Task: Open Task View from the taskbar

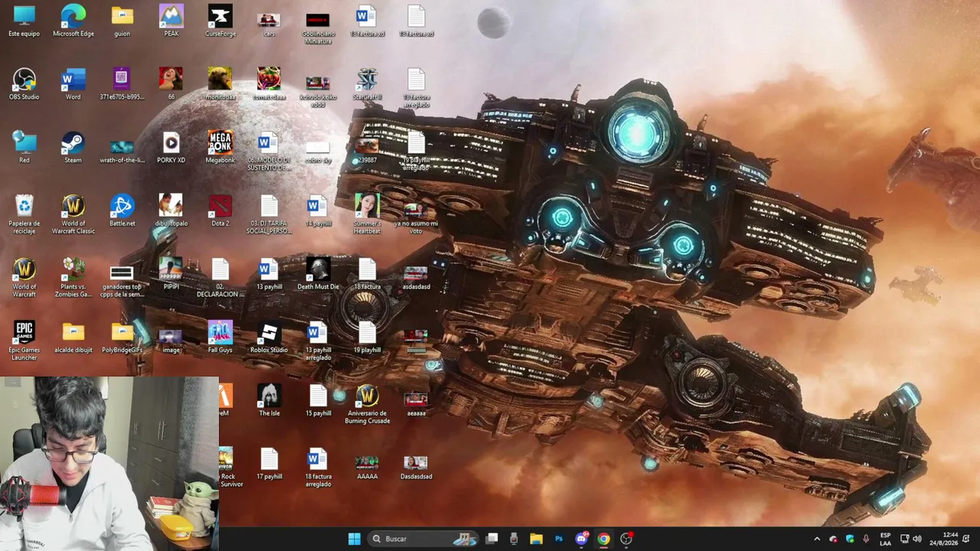Action: click(x=492, y=539)
